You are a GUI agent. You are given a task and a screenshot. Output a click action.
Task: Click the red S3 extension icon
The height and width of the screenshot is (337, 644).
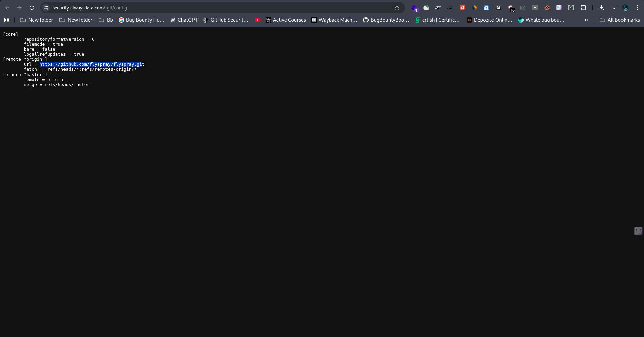(x=462, y=8)
